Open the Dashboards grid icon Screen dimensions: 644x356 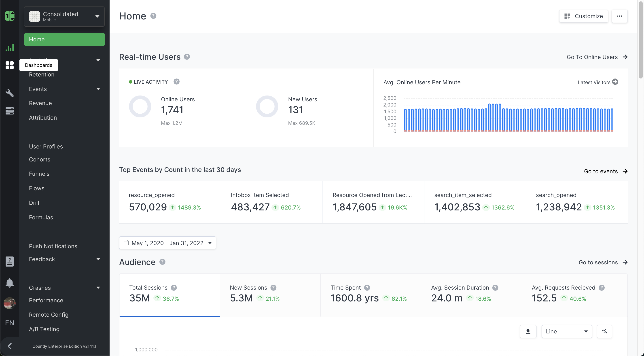coord(9,65)
